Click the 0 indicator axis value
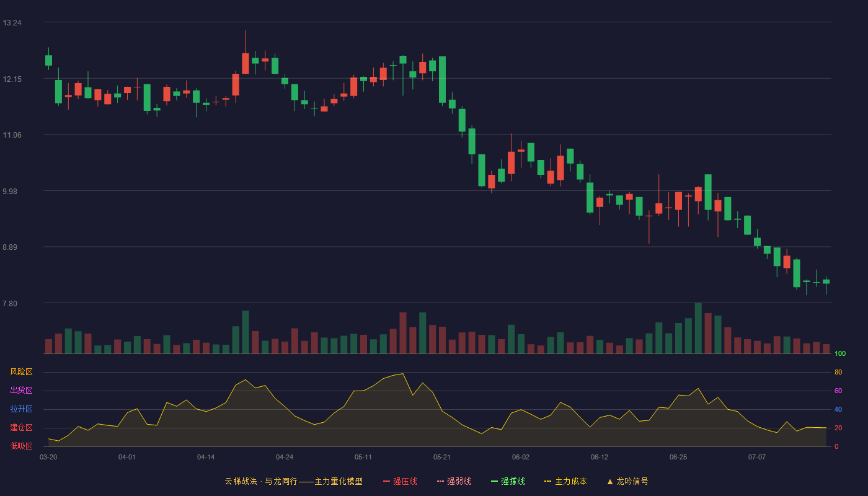 (x=836, y=447)
